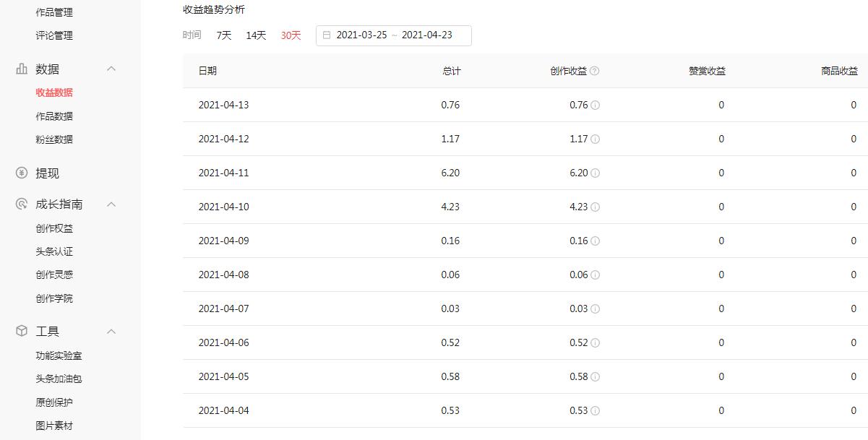Click the 提现 yuan coin icon
This screenshot has width=868, height=440.
click(x=22, y=173)
